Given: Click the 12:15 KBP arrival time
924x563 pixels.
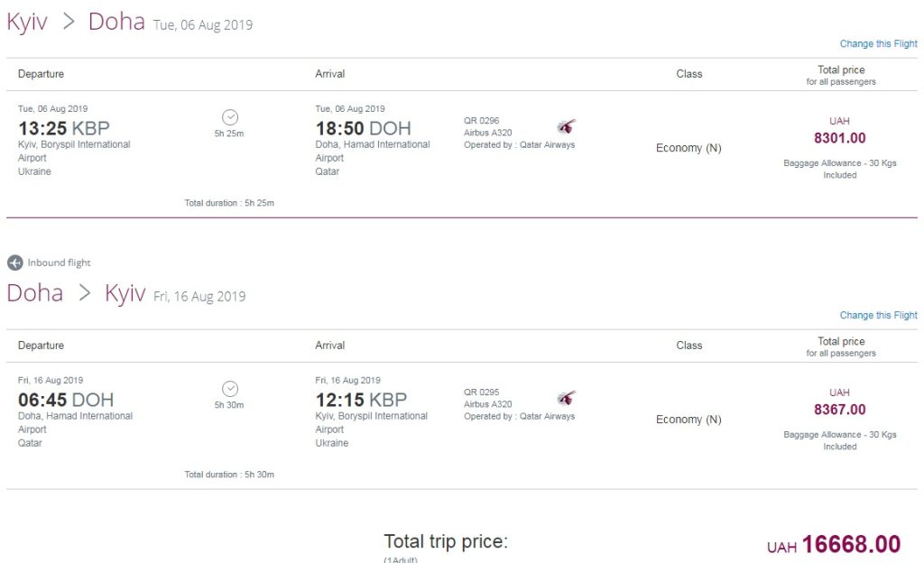Looking at the screenshot, I should [361, 401].
